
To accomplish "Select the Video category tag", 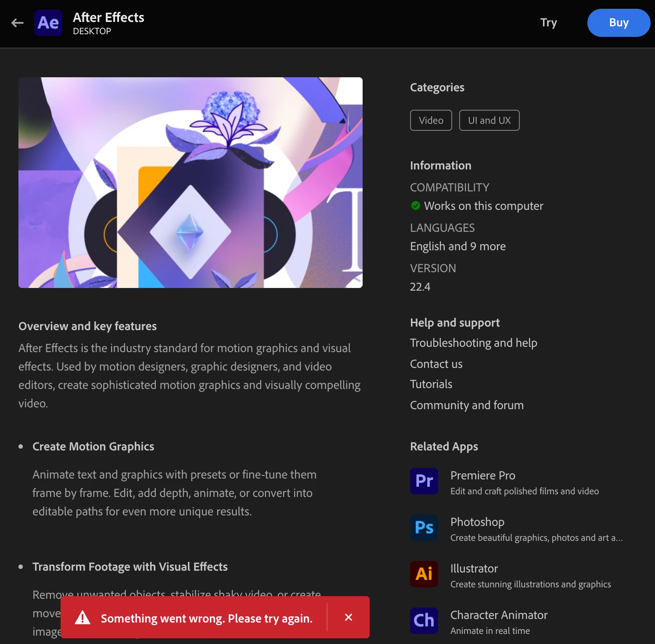I will point(431,120).
